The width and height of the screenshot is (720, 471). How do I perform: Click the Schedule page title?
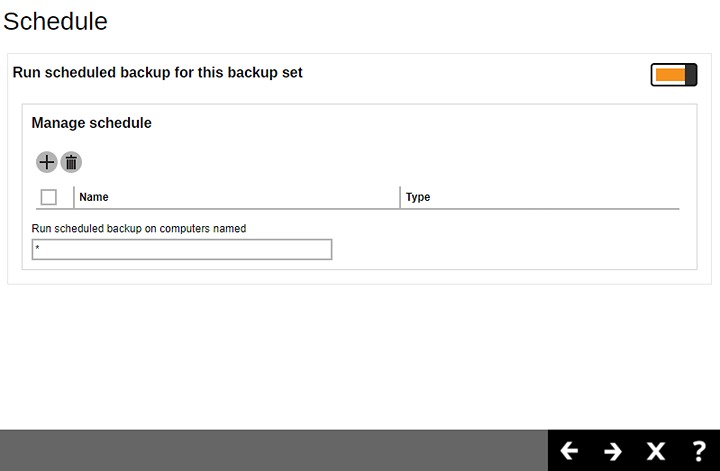(x=55, y=21)
